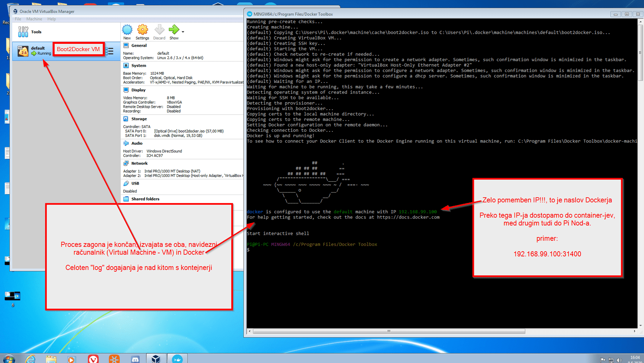Click the USB section header
The height and width of the screenshot is (363, 644).
[135, 183]
